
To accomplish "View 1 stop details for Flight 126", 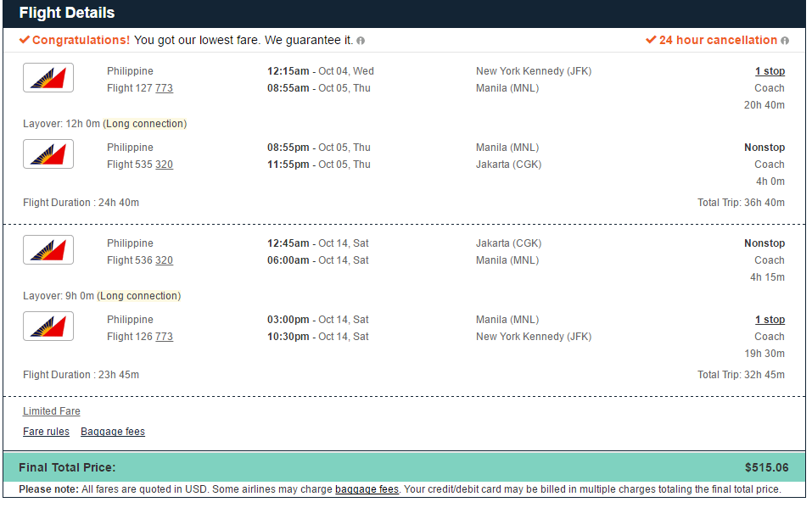I will point(770,320).
